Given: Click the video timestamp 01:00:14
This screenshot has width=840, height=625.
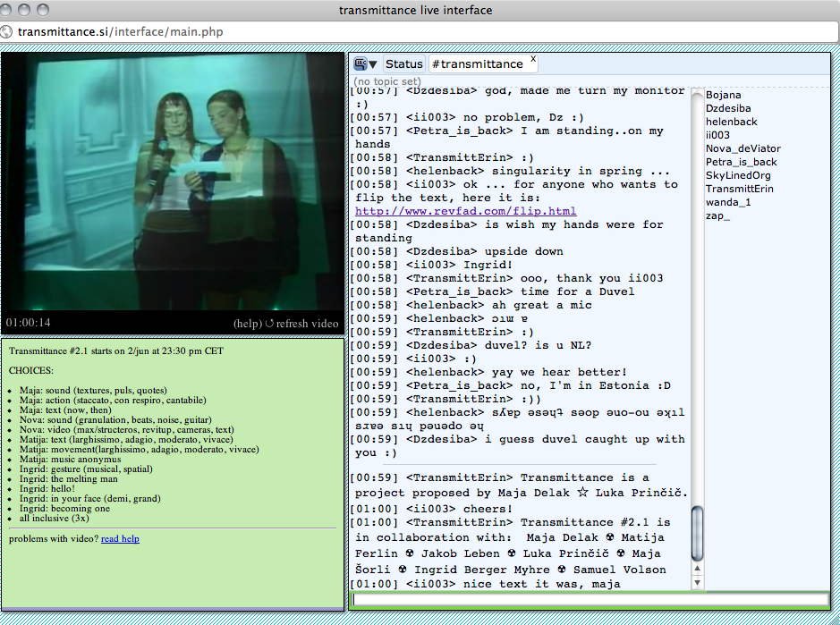Looking at the screenshot, I should pos(29,323).
